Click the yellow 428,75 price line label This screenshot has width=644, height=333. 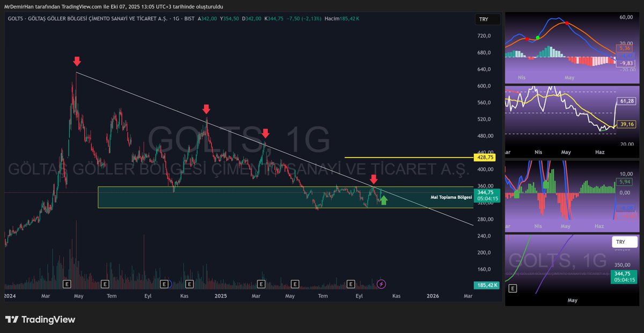tap(485, 157)
